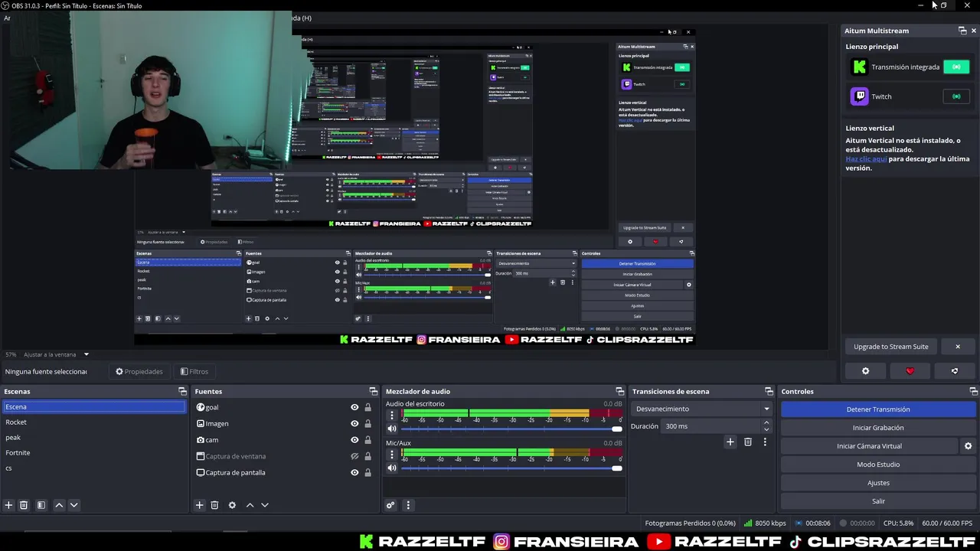Open Ajustes settings button
The width and height of the screenshot is (980, 551).
click(x=878, y=483)
